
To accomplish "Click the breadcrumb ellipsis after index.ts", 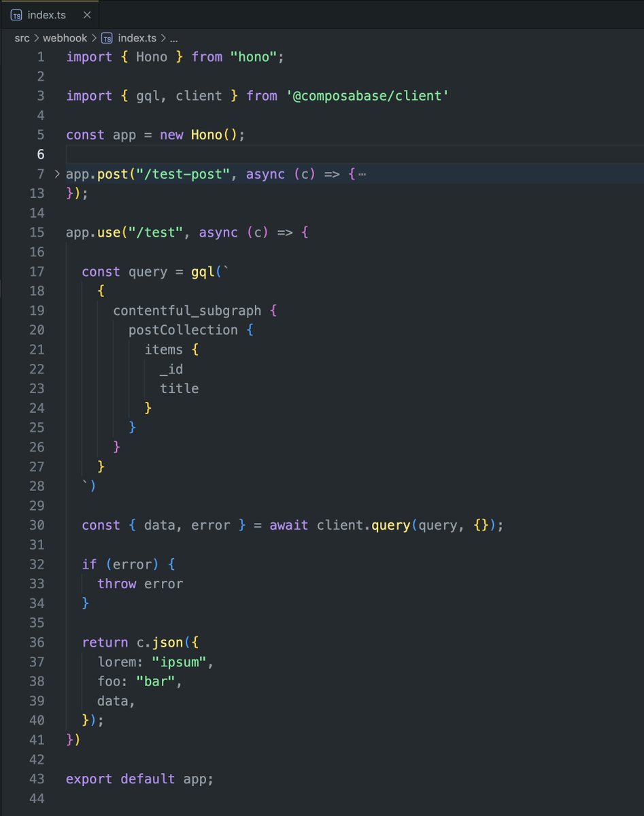I will tap(174, 38).
